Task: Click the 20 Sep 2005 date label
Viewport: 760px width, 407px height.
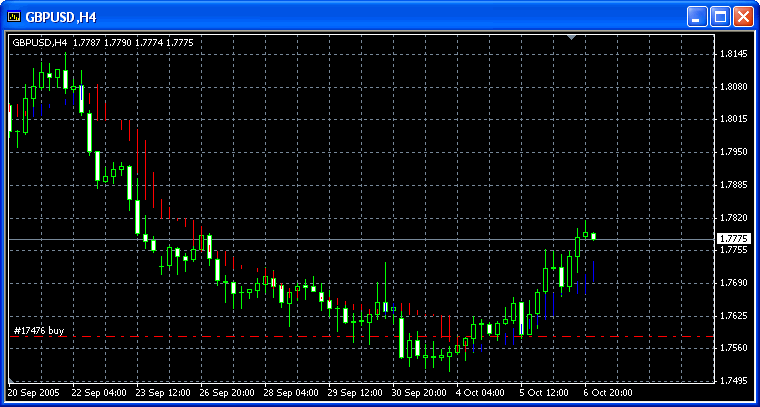Action: point(34,393)
